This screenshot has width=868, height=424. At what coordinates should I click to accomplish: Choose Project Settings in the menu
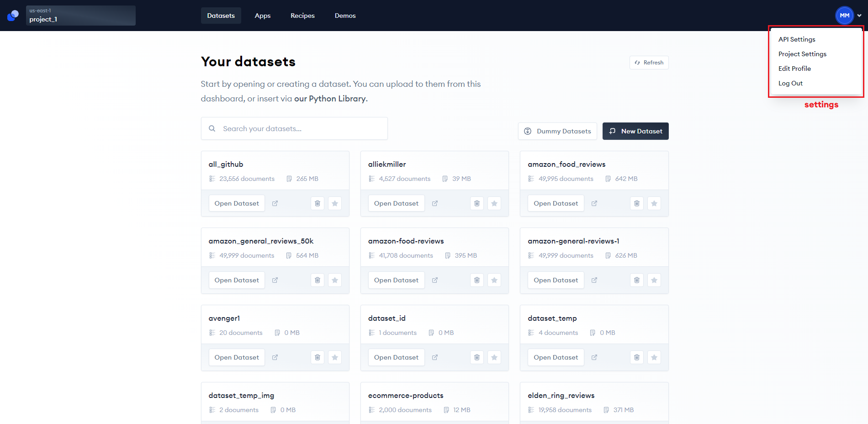tap(803, 54)
